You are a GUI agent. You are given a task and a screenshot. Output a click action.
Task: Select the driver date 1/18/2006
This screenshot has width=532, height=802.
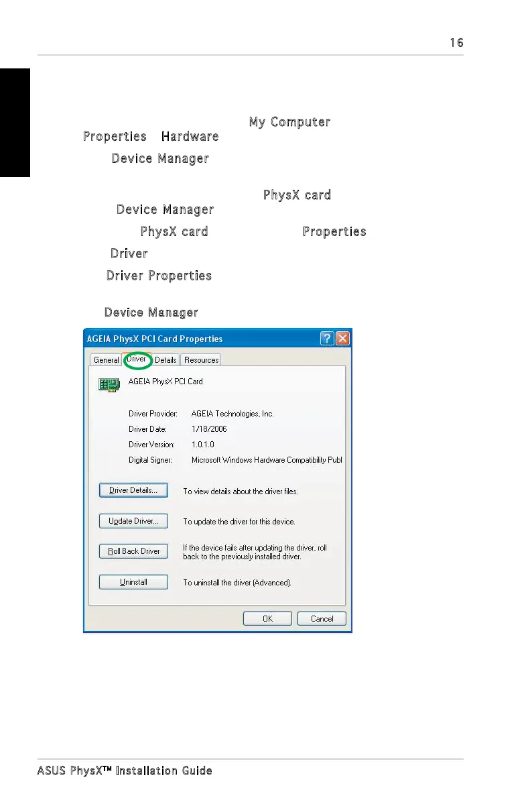(209, 429)
